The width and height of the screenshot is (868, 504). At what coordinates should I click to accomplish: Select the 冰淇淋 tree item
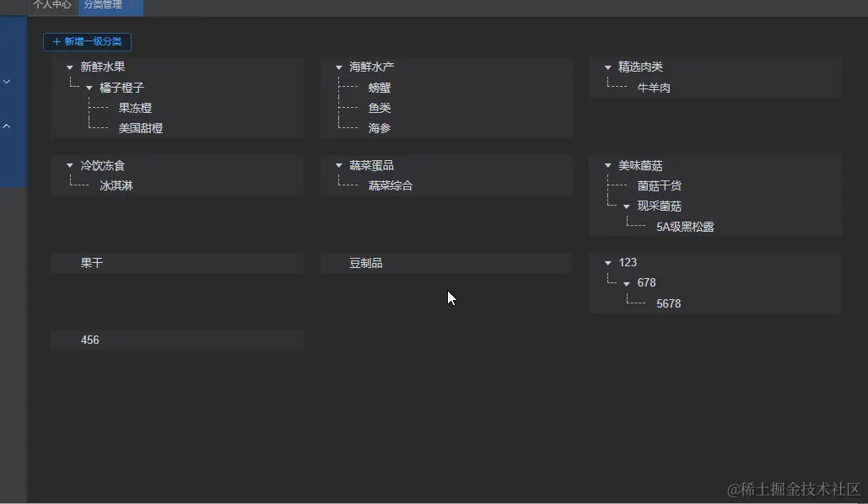pos(116,185)
